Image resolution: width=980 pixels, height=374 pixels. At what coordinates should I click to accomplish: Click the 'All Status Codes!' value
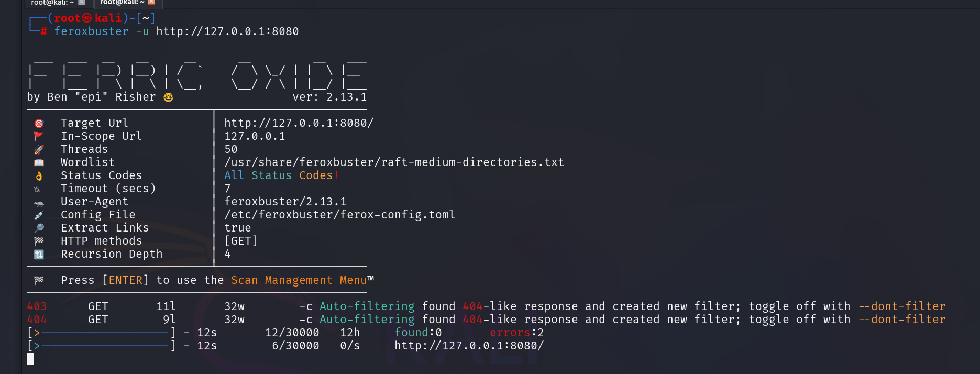[x=282, y=175]
